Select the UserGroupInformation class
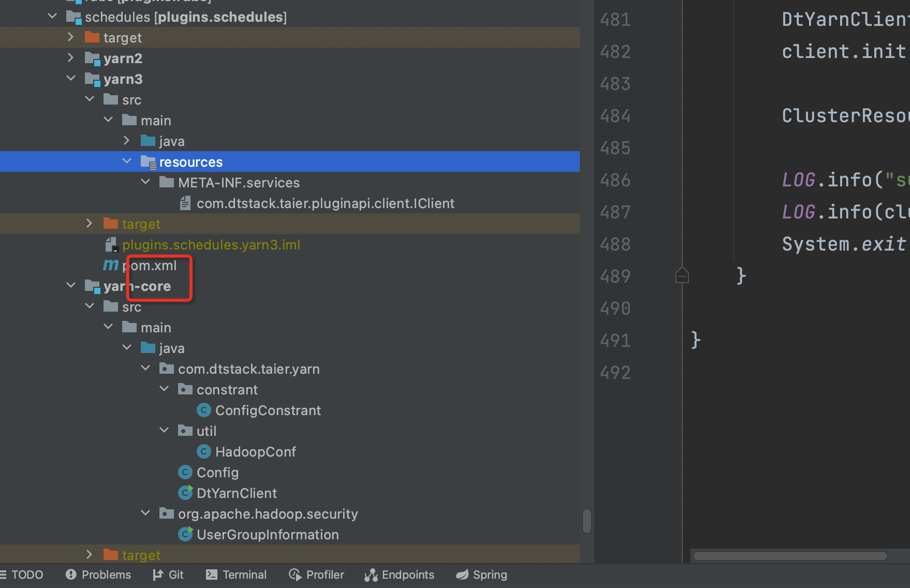Screen dimensions: 910x588 click(268, 534)
